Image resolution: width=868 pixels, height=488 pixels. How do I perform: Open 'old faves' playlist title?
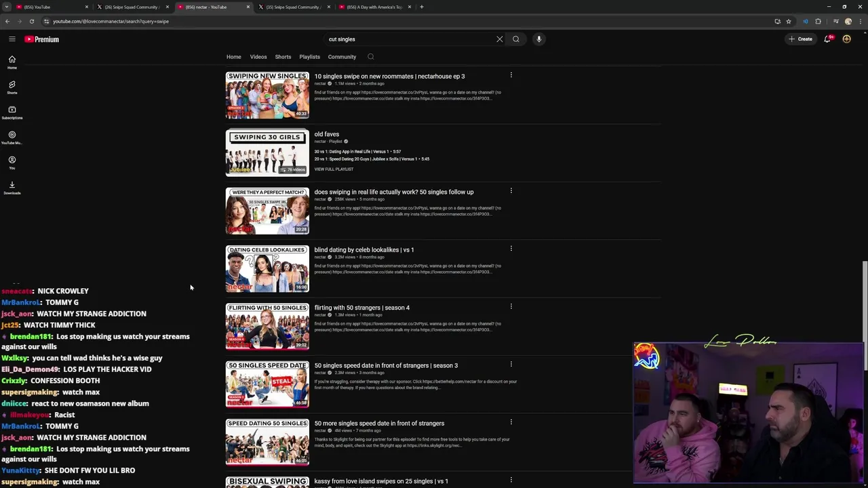(x=327, y=134)
